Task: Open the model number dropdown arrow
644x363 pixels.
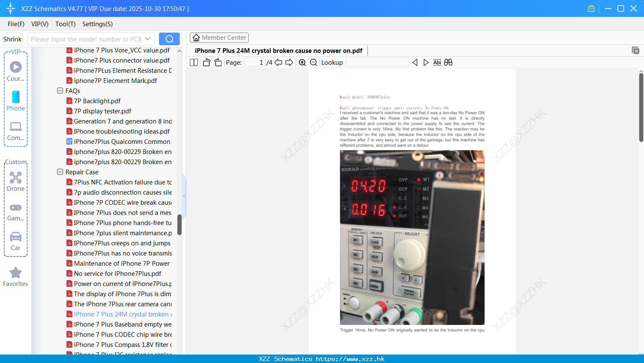Action: coord(148,39)
